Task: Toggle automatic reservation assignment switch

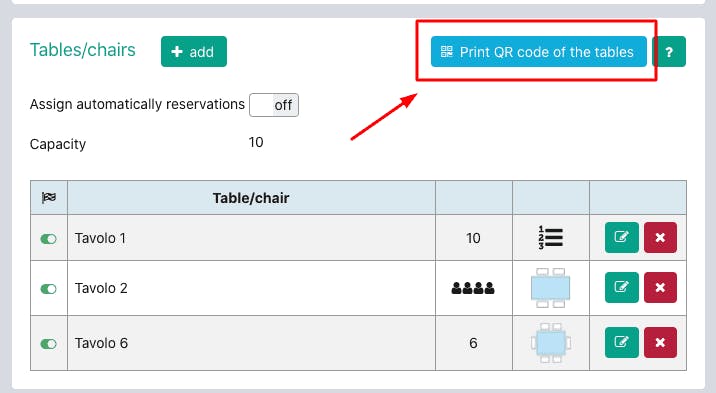Action: (x=274, y=105)
